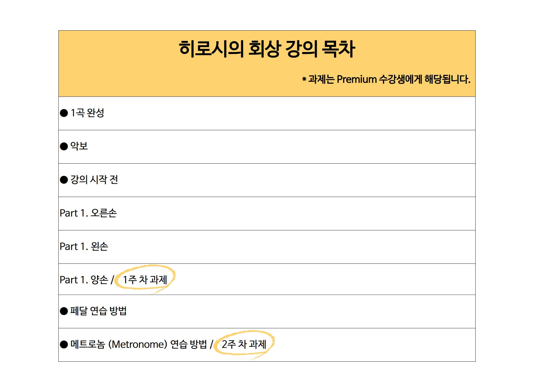534x392 pixels.
Task: Select Part 1. 양손 text
Action: [x=84, y=280]
